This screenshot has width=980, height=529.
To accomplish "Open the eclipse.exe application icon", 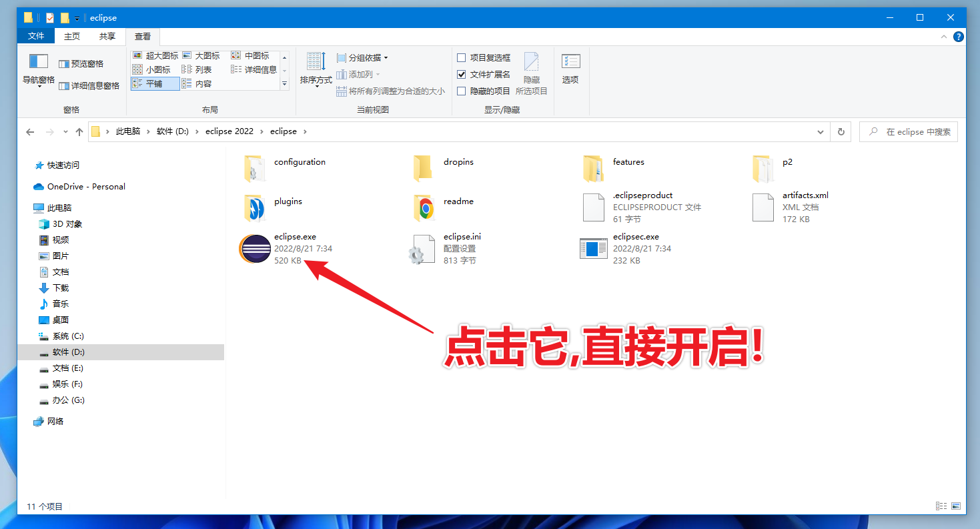I will [254, 249].
